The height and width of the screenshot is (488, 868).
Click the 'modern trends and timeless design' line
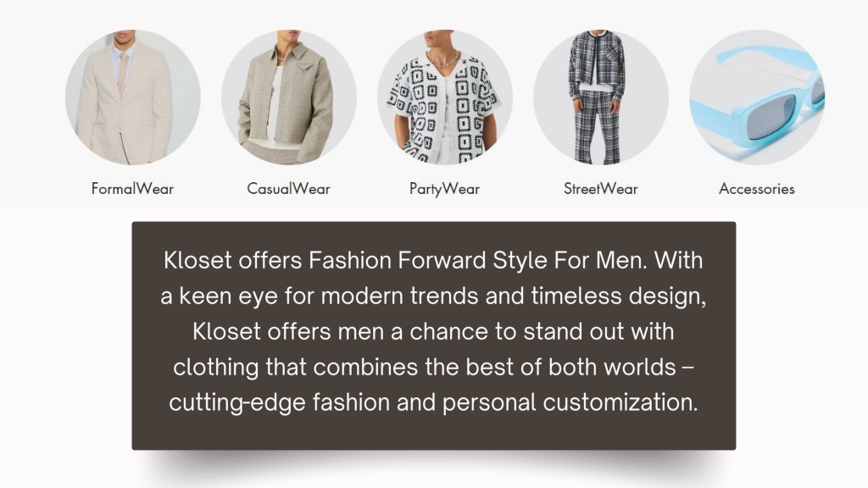click(x=513, y=296)
